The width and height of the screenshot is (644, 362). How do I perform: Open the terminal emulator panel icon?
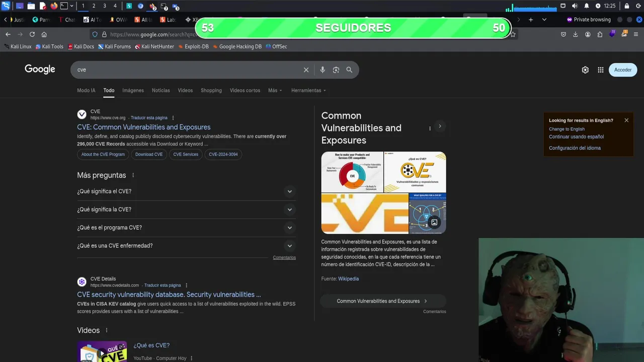(x=64, y=6)
